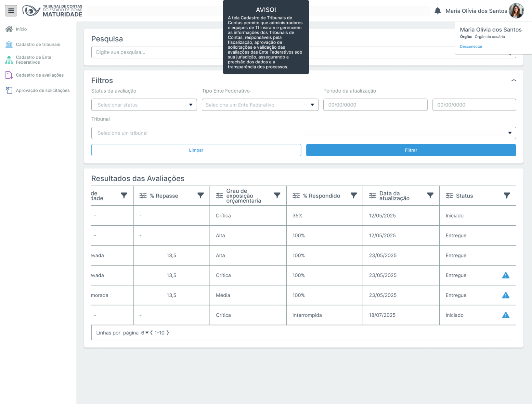This screenshot has width=532, height=404.
Task: Click the filter funnel on Status column
Action: pyautogui.click(x=506, y=196)
